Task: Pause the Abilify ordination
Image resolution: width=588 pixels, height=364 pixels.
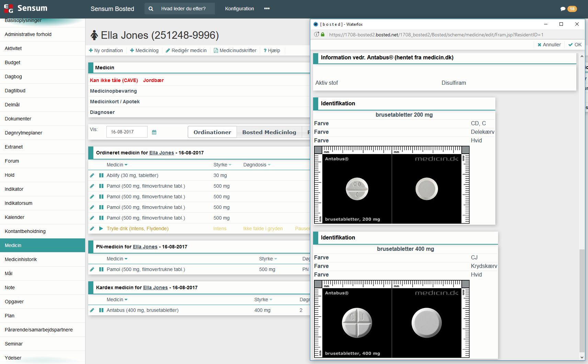Action: tap(101, 175)
